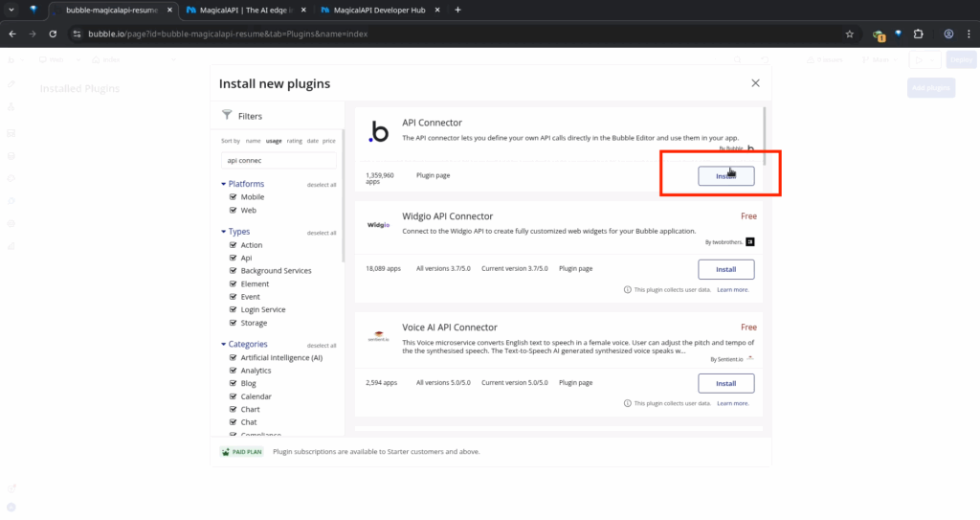Click the Widgio plugin logo
The width and height of the screenshot is (980, 520).
click(x=378, y=225)
